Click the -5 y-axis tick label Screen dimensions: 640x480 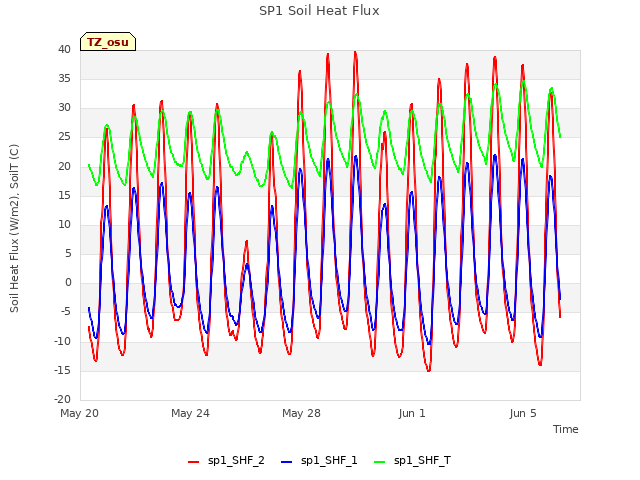pos(65,312)
